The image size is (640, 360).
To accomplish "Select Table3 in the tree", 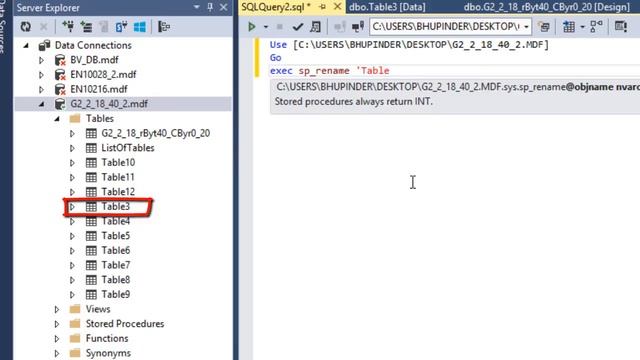I will coord(116,207).
